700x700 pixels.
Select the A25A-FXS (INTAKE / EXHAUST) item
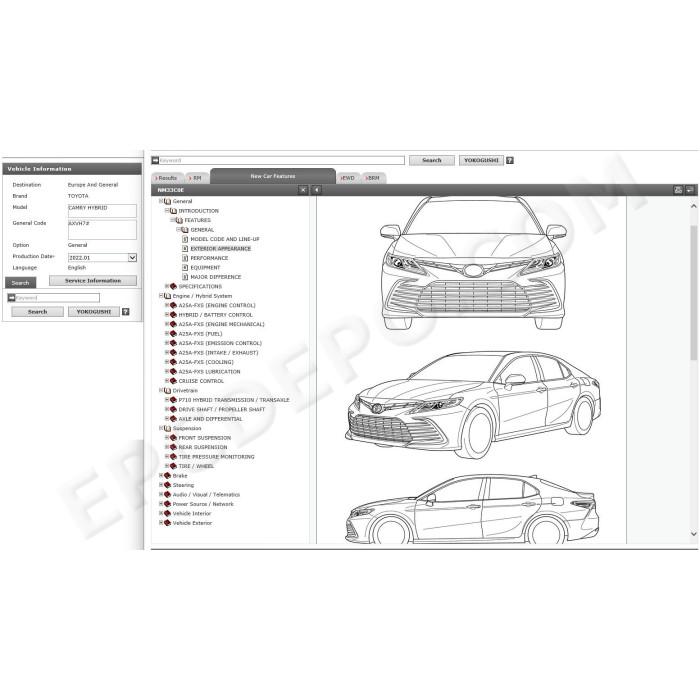point(218,353)
